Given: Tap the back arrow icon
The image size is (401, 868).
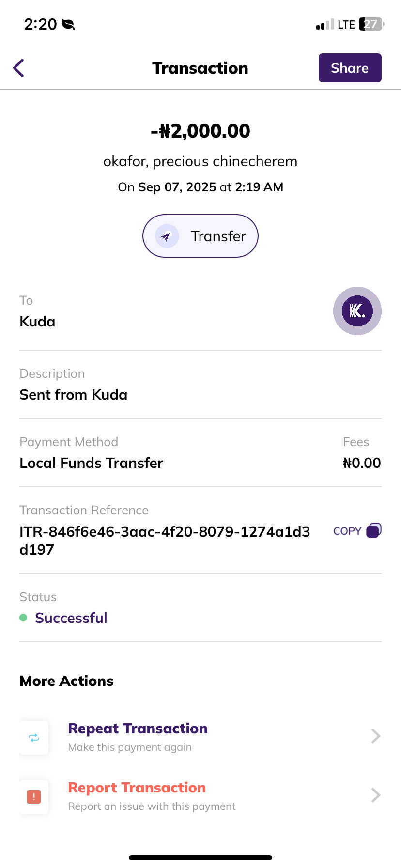Looking at the screenshot, I should tap(19, 68).
